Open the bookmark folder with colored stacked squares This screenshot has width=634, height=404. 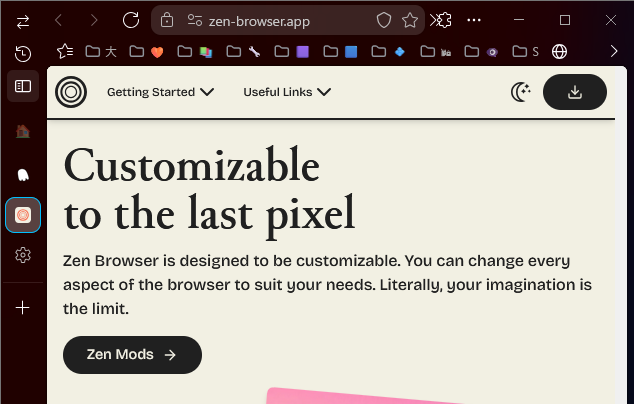195,52
